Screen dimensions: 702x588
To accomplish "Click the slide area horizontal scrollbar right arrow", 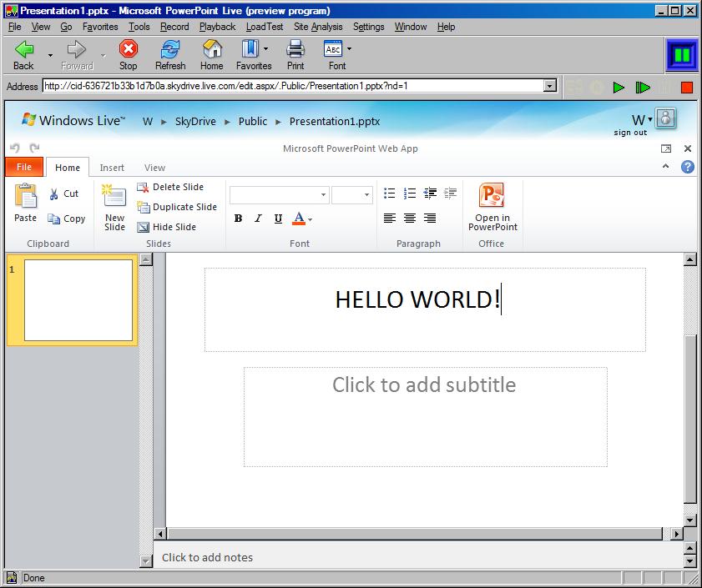I will tap(676, 534).
